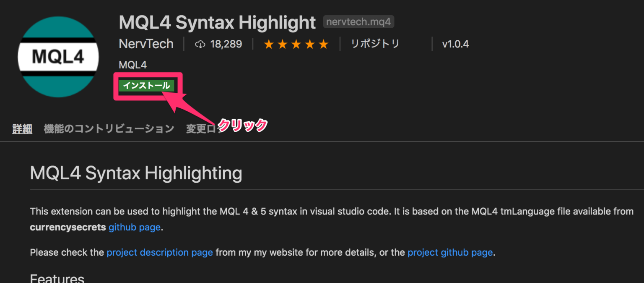Viewport: 644px width, 283px height.
Task: Click the fourth orange rating star
Action: click(310, 44)
